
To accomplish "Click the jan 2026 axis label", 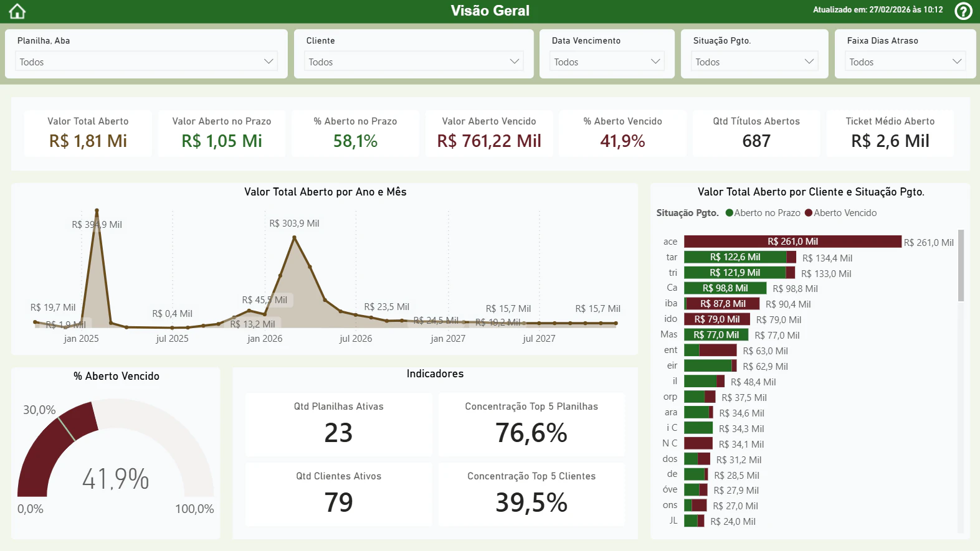I will coord(265,339).
